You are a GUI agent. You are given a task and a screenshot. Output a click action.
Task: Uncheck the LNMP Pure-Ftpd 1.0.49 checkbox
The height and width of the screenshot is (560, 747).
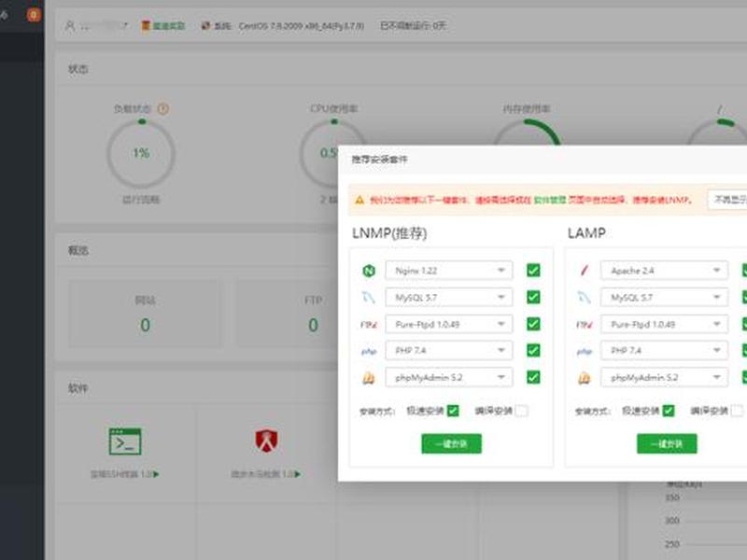point(533,324)
